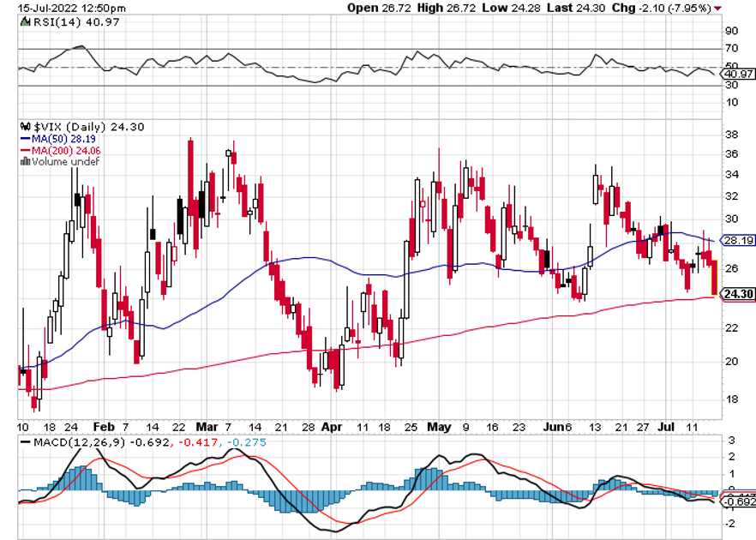
Task: Click the RSI(14) legend line icon
Action: (25, 25)
